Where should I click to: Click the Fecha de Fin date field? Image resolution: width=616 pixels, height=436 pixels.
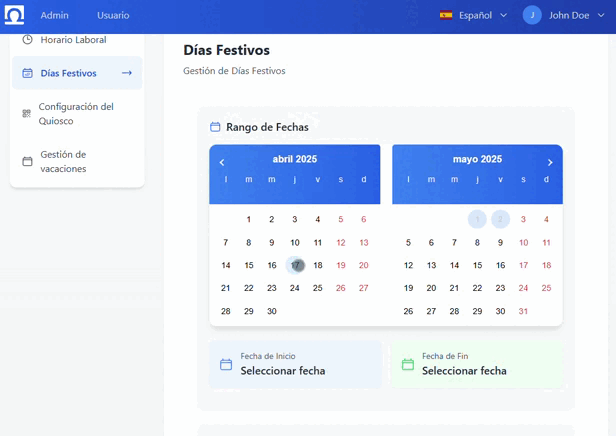[x=477, y=364]
